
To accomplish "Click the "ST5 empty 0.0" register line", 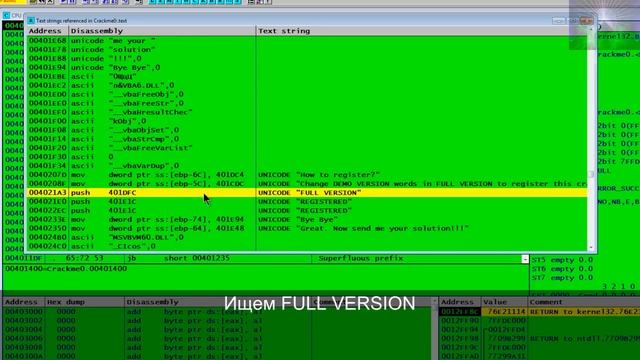I will (x=562, y=260).
